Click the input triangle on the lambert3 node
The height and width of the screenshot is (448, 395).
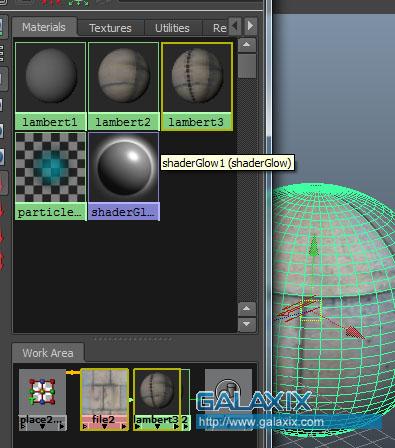point(137,426)
